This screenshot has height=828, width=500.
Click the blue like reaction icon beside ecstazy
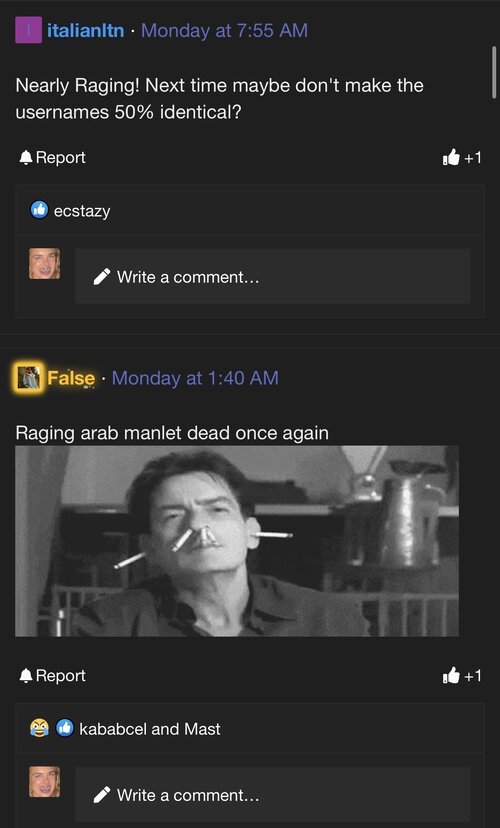39,210
